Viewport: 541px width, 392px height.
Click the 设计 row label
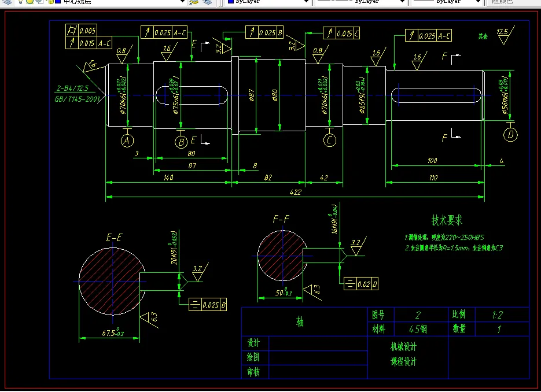tap(253, 343)
